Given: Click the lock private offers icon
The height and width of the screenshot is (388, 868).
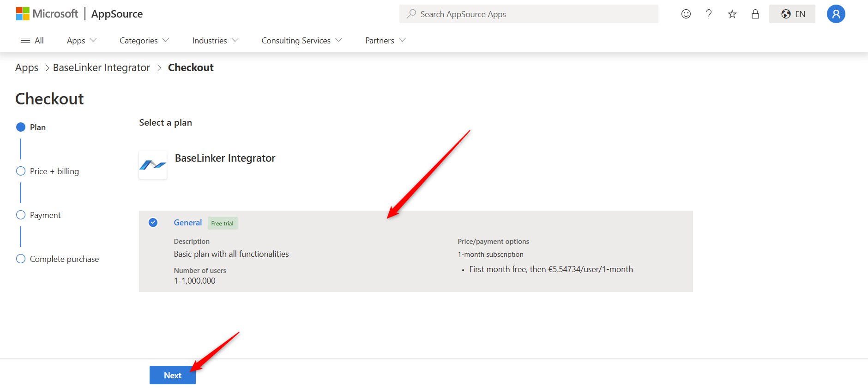Looking at the screenshot, I should click(x=755, y=14).
